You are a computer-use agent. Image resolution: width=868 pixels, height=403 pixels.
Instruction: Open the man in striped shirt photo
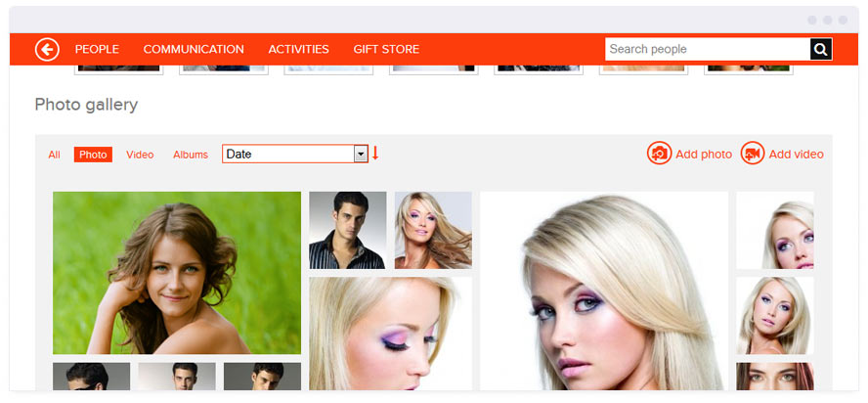[x=348, y=230]
